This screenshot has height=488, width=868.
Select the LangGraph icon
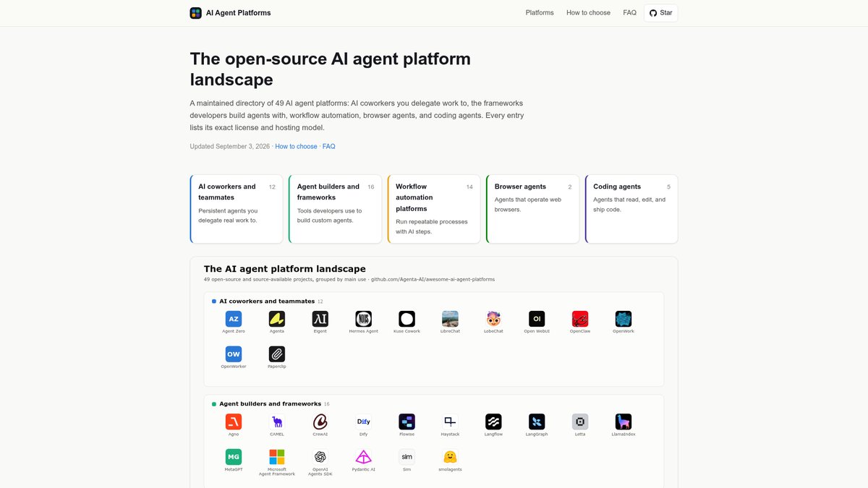pyautogui.click(x=537, y=421)
